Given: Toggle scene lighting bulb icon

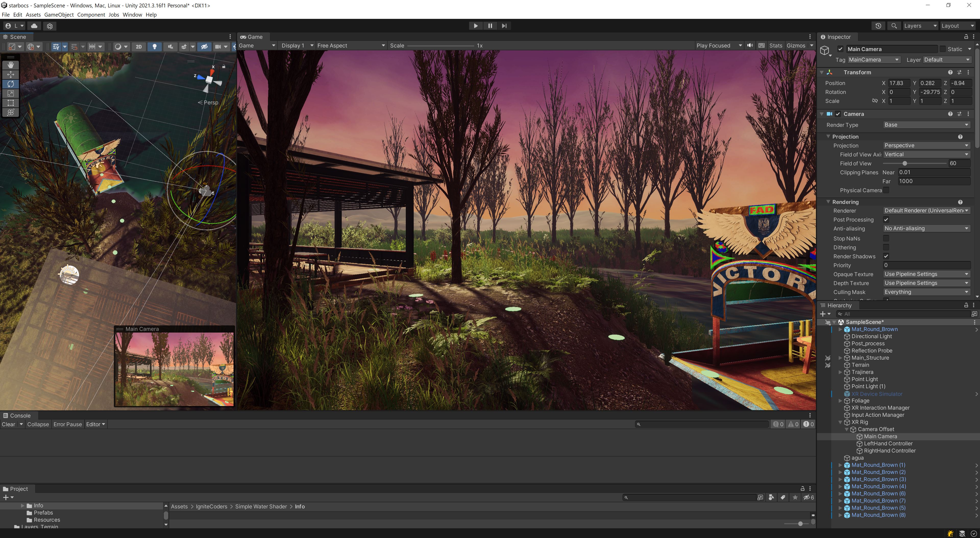Looking at the screenshot, I should point(154,46).
